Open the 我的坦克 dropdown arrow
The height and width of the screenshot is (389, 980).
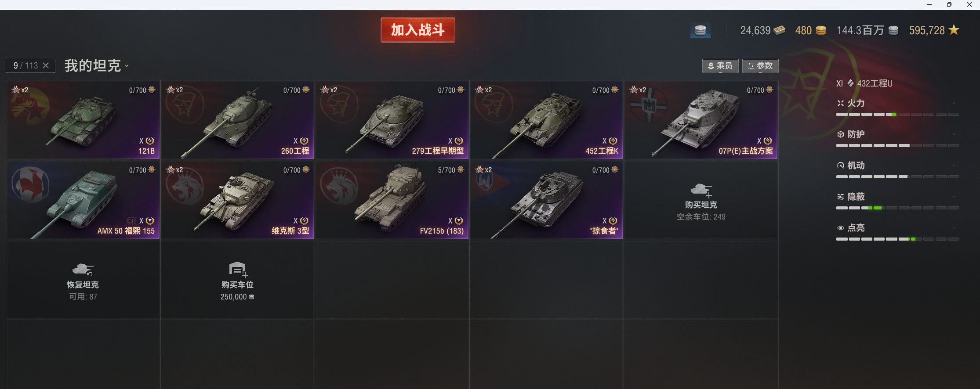click(127, 66)
